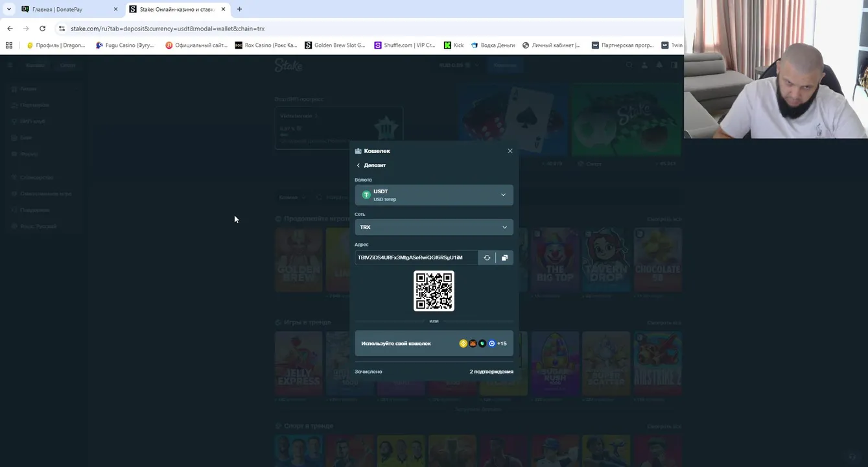
Task: Go back via Депозит arrow
Action: (x=358, y=165)
